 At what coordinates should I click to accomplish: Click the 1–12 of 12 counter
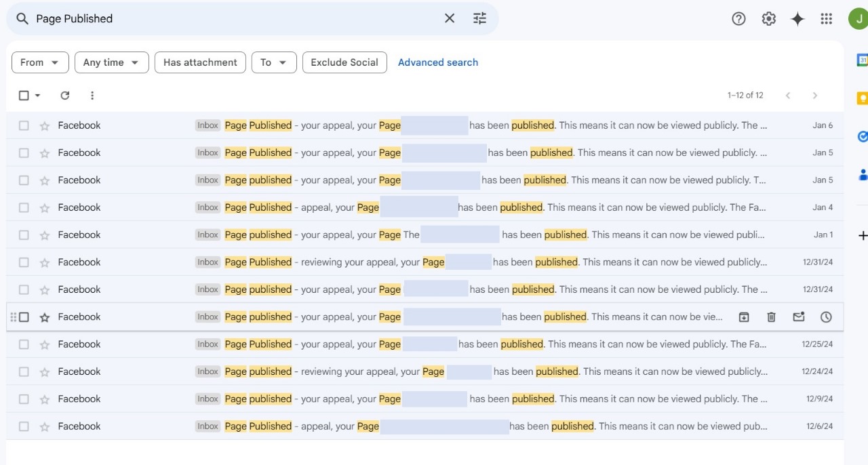point(745,96)
